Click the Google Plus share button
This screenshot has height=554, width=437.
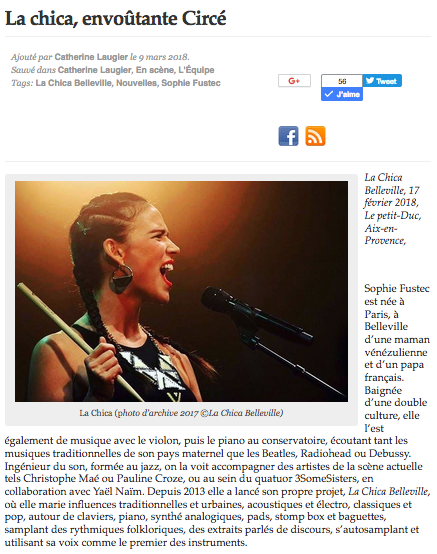[x=294, y=81]
